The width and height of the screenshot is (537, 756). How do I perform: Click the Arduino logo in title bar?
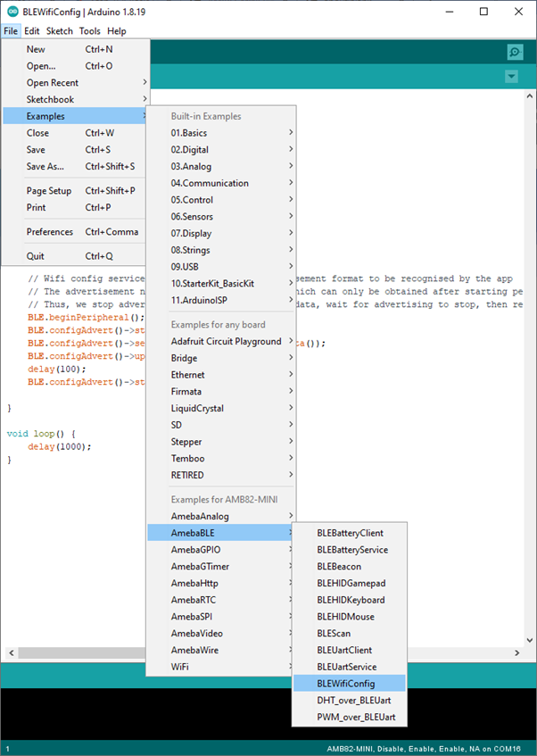12,12
